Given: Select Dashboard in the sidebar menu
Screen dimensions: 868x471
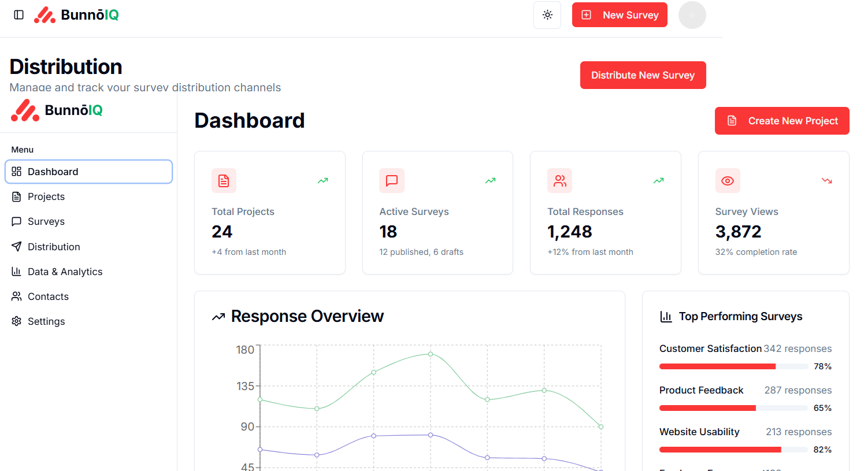Looking at the screenshot, I should click(x=53, y=172).
